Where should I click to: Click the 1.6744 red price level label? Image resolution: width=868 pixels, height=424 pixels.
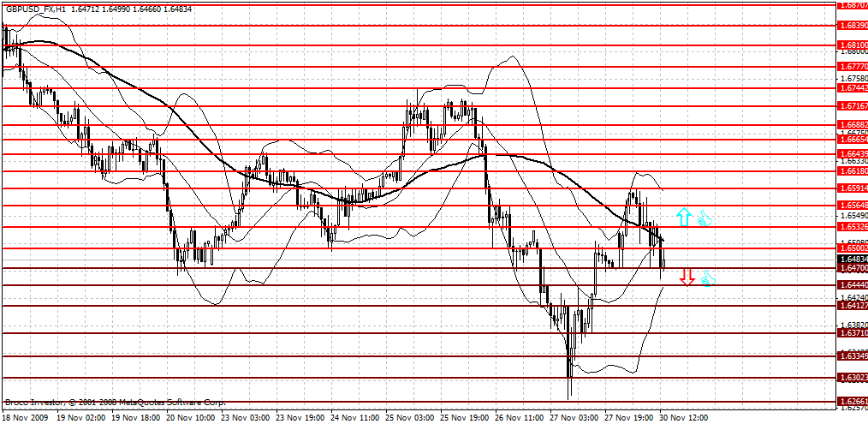pos(853,88)
